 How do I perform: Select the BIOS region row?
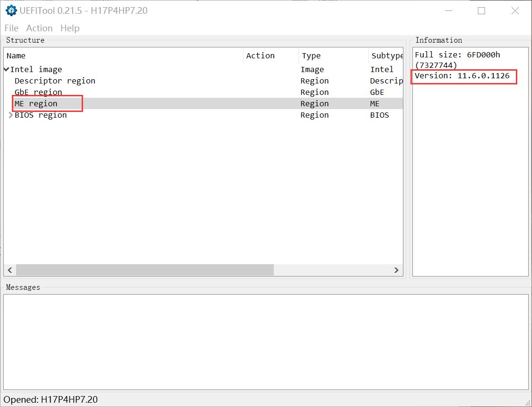pos(203,115)
